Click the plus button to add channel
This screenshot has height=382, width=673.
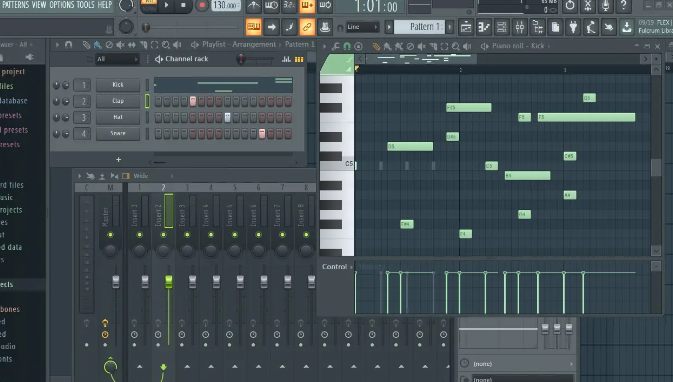tap(118, 160)
